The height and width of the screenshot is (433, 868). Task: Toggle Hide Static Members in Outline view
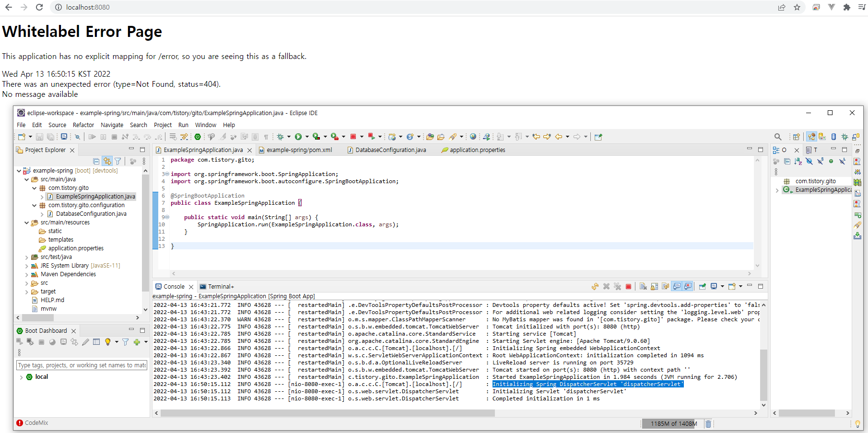pos(821,162)
